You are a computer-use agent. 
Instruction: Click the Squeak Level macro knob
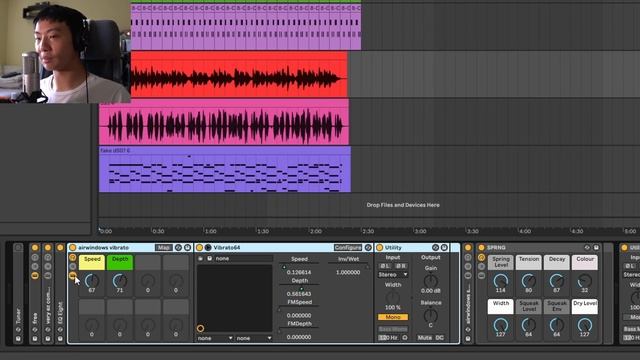(x=529, y=325)
